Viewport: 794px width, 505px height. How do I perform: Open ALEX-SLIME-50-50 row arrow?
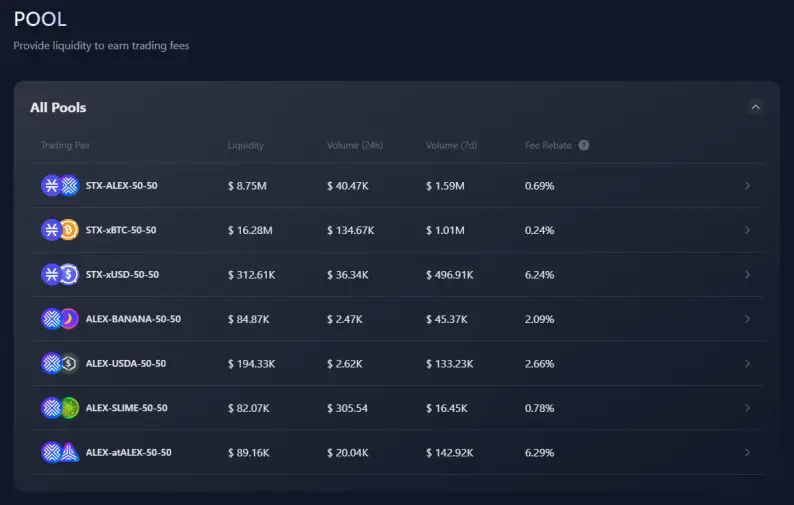click(747, 408)
